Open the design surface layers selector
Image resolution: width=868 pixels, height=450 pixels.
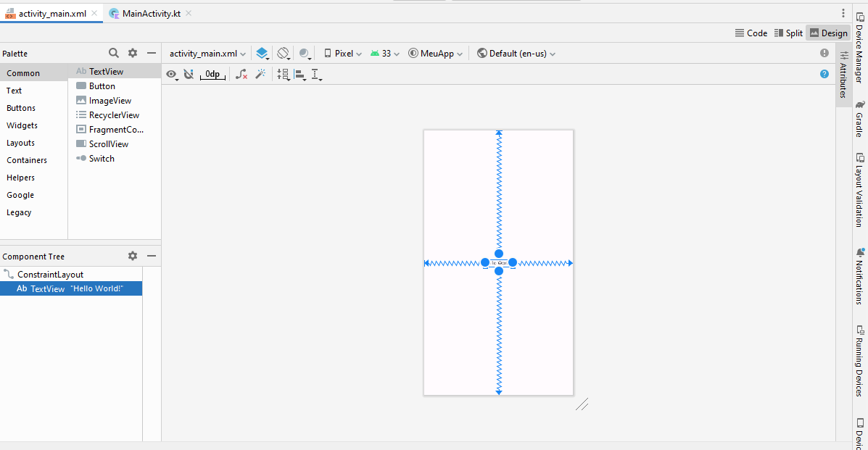tap(263, 54)
